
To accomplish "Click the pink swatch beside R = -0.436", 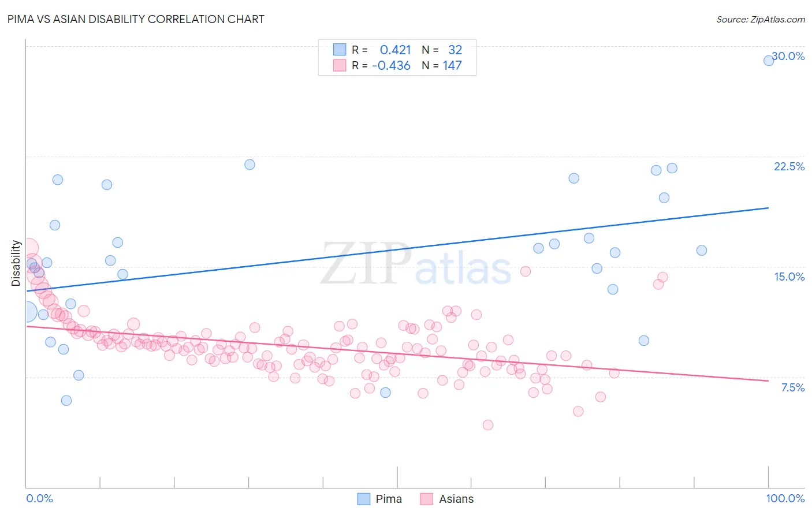I will (340, 65).
